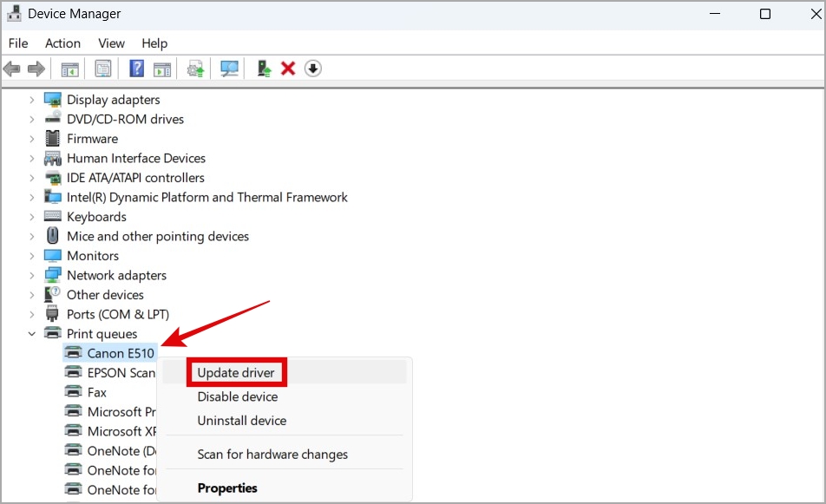Click the red X Uninstall device icon
The height and width of the screenshot is (504, 826).
point(288,69)
